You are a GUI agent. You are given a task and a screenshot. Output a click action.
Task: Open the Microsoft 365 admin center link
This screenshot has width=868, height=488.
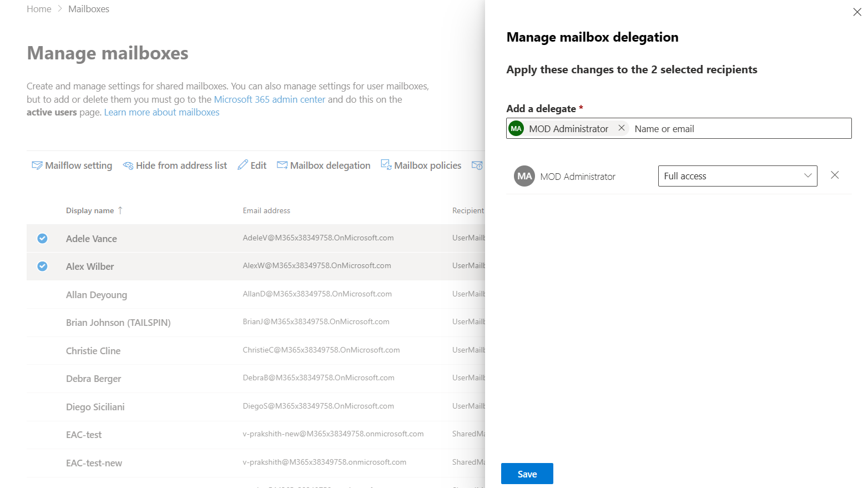270,99
